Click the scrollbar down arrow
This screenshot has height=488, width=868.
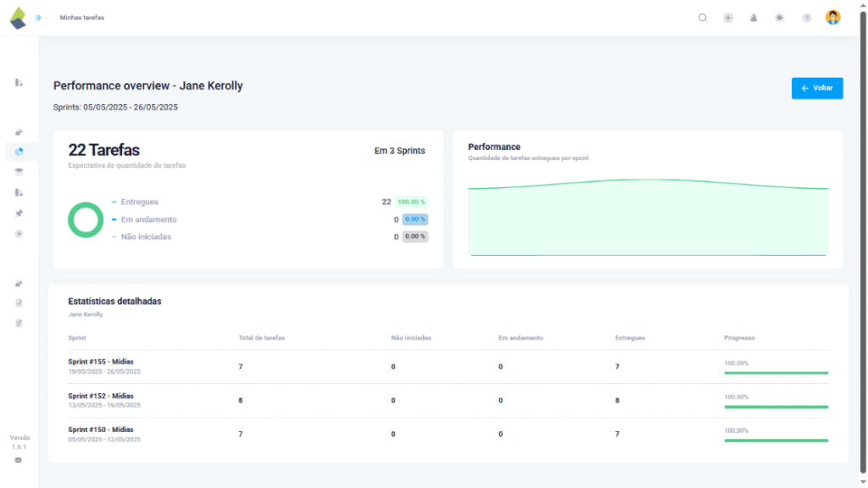point(863,482)
